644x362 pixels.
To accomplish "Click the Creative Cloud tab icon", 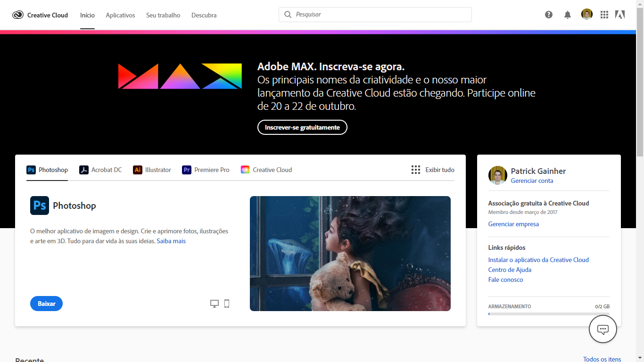I will [x=245, y=170].
